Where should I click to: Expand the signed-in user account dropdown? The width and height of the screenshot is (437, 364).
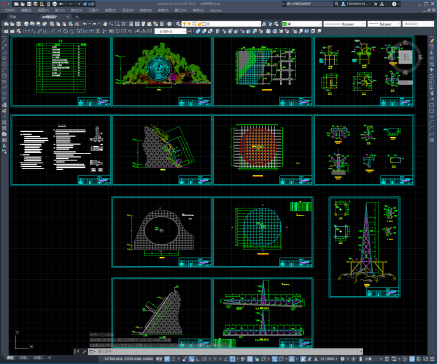(371, 4)
